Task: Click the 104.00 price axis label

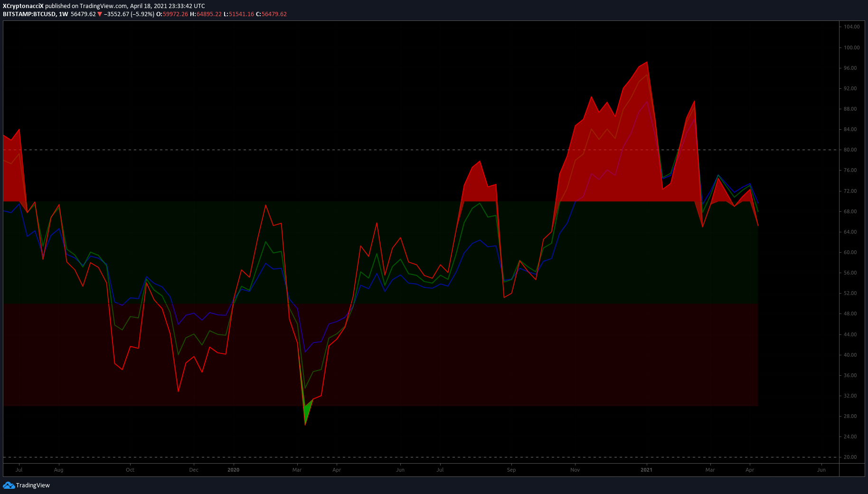Action: coord(852,27)
